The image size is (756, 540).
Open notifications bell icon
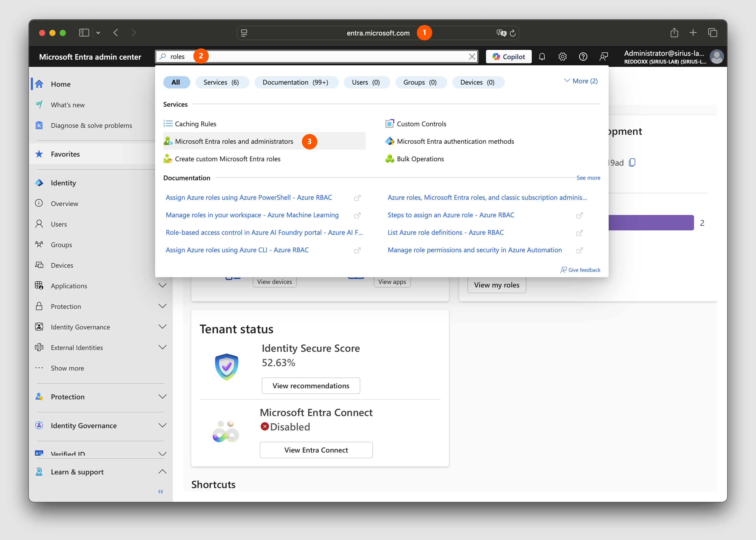542,57
